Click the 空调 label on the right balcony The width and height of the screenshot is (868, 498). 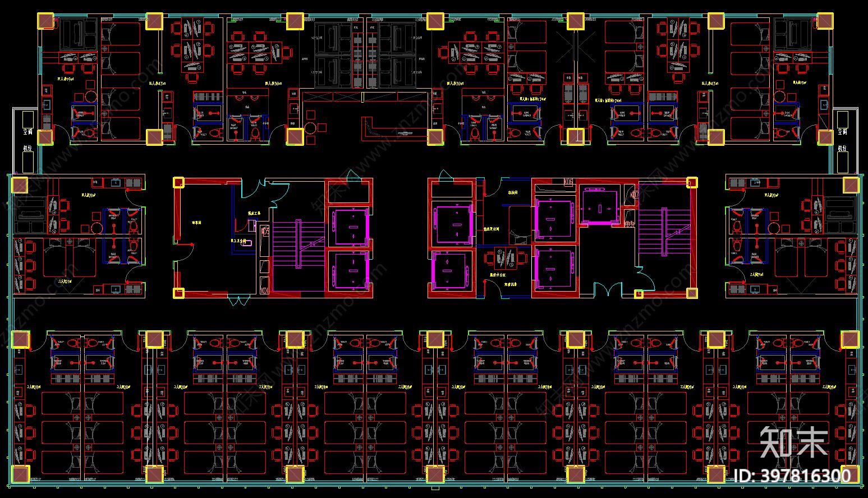842,132
